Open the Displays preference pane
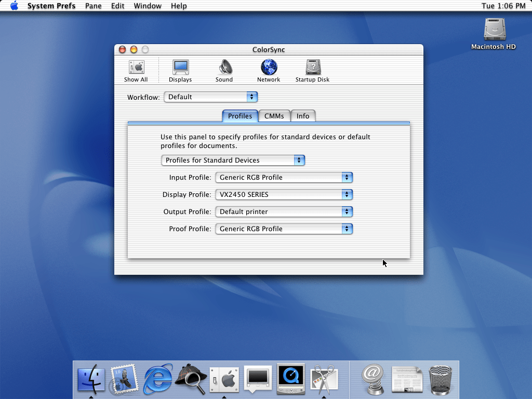 [x=180, y=71]
